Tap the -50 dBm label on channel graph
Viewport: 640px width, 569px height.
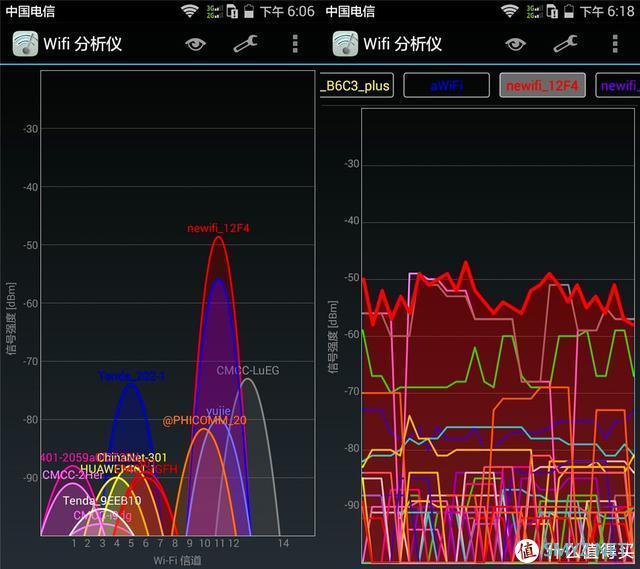pyautogui.click(x=31, y=245)
